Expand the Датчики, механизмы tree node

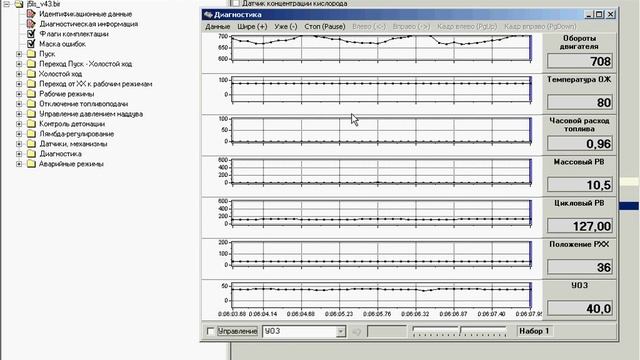pyautogui.click(x=19, y=144)
